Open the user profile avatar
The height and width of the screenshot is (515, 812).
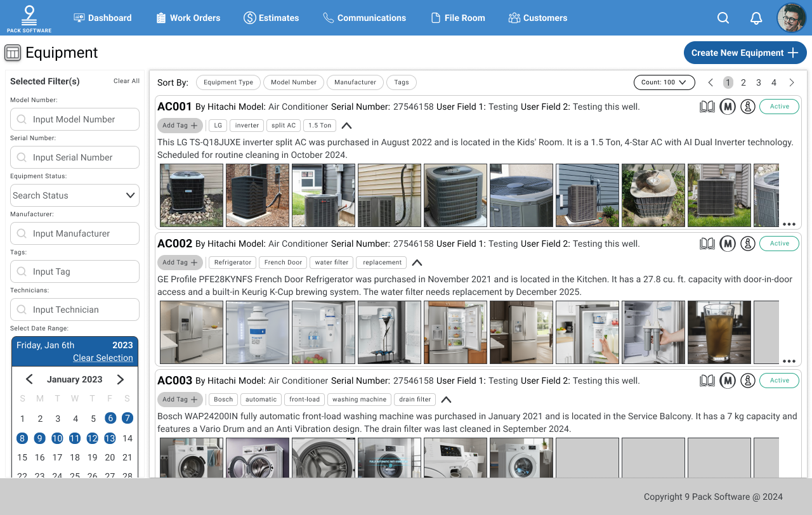[791, 18]
